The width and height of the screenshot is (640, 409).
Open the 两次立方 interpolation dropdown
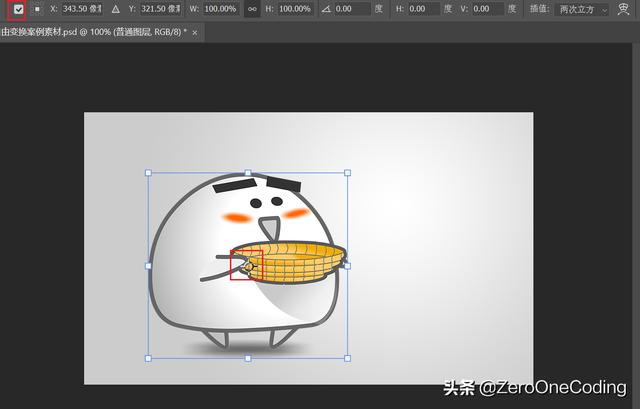pyautogui.click(x=583, y=9)
